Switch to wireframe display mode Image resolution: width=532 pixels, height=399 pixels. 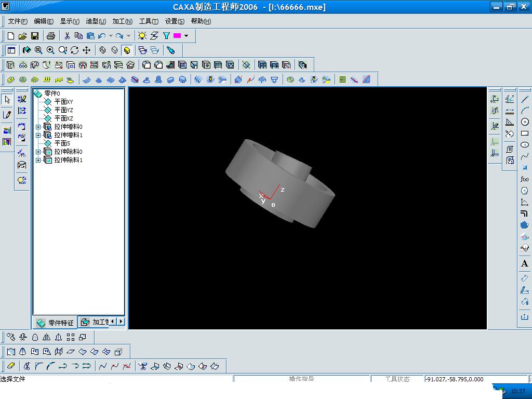click(x=102, y=50)
